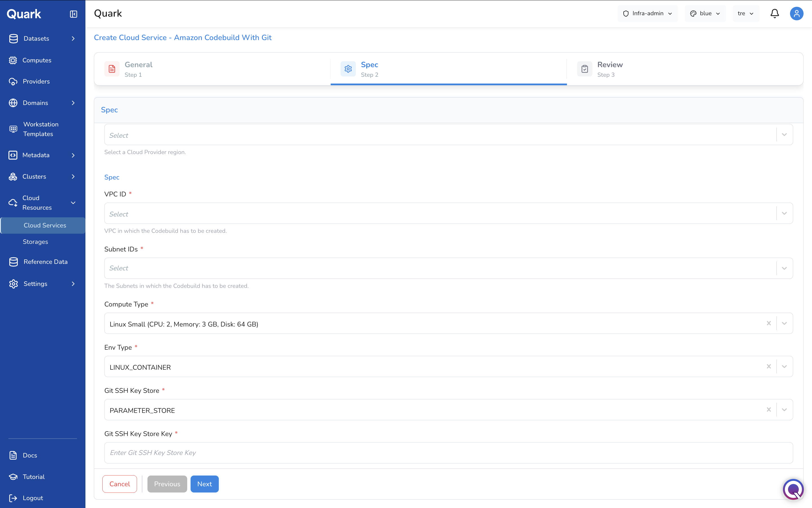The height and width of the screenshot is (508, 812).
Task: Open the Tutorial link
Action: [x=34, y=477]
